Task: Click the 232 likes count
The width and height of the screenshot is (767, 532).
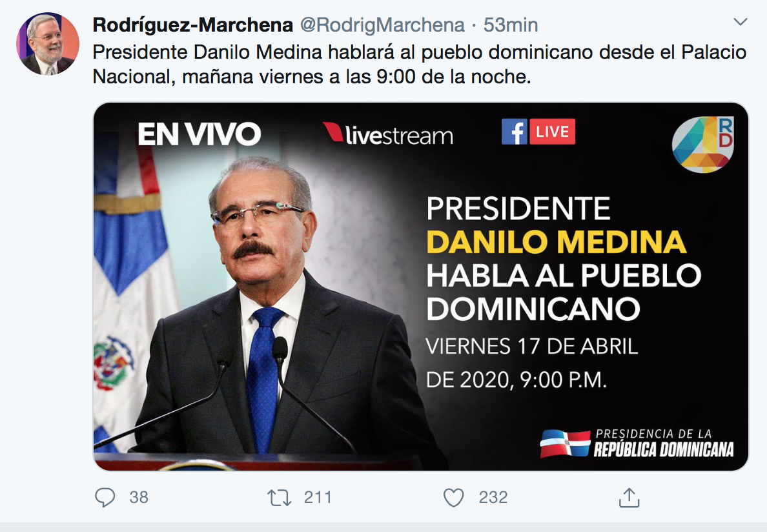Action: (493, 497)
